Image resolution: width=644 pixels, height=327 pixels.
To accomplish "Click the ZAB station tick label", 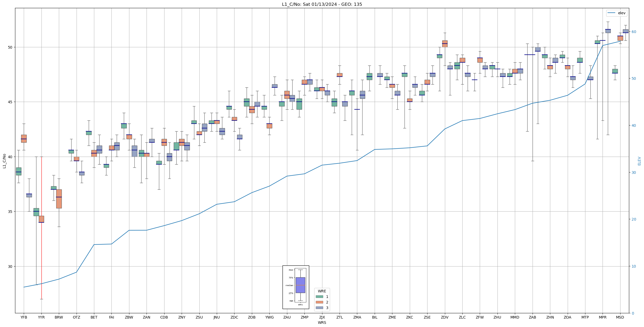I will coord(532,317).
